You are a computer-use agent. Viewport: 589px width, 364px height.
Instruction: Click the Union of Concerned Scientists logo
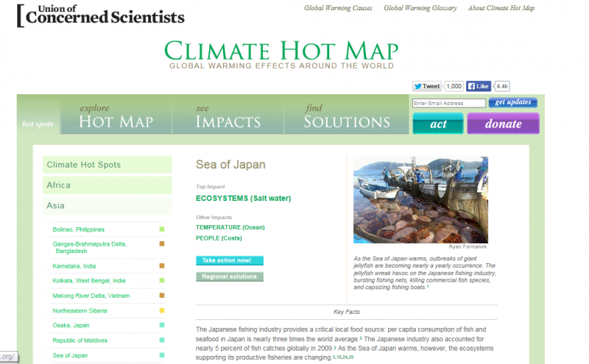101,14
